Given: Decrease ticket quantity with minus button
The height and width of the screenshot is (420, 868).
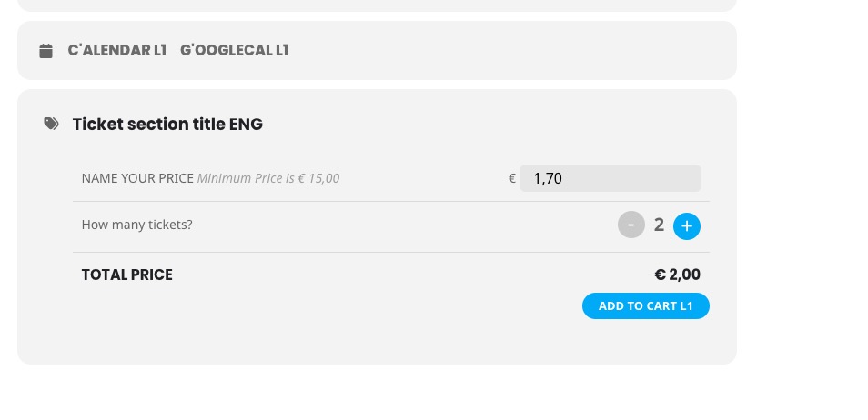Looking at the screenshot, I should (x=631, y=225).
